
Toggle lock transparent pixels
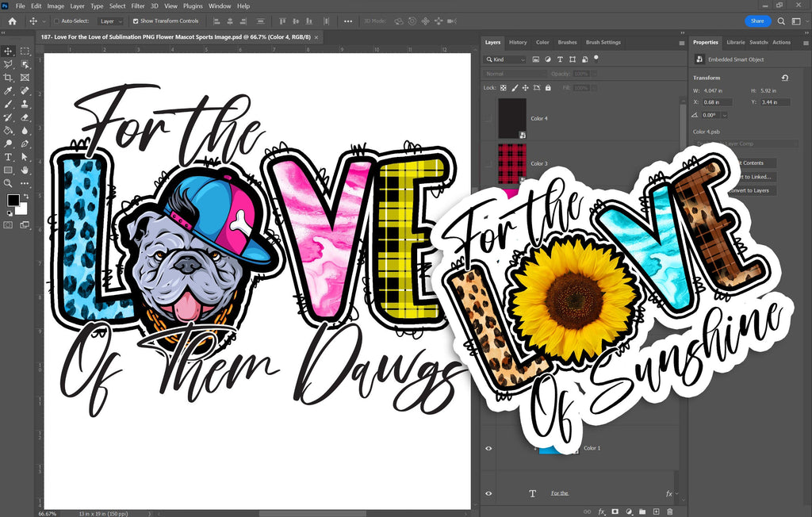(503, 88)
